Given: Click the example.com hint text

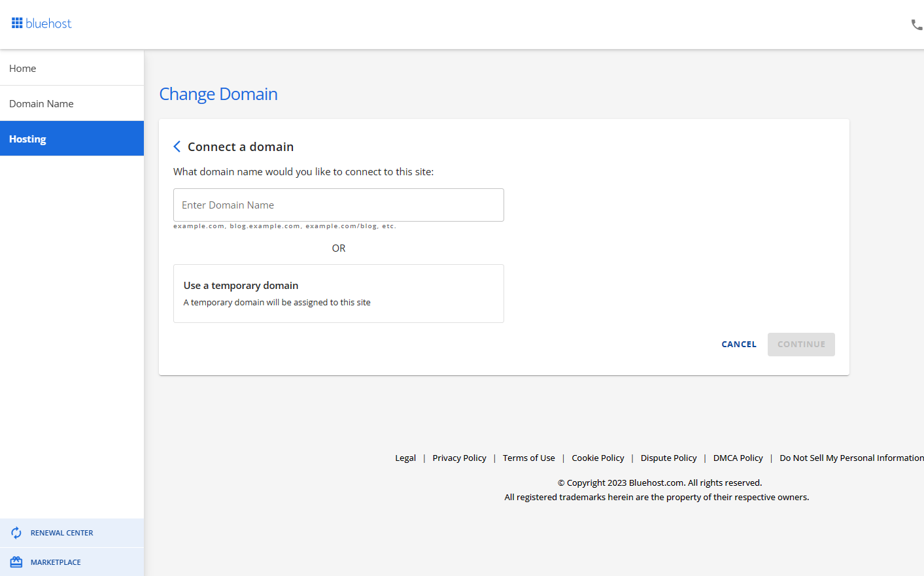Looking at the screenshot, I should coord(284,226).
